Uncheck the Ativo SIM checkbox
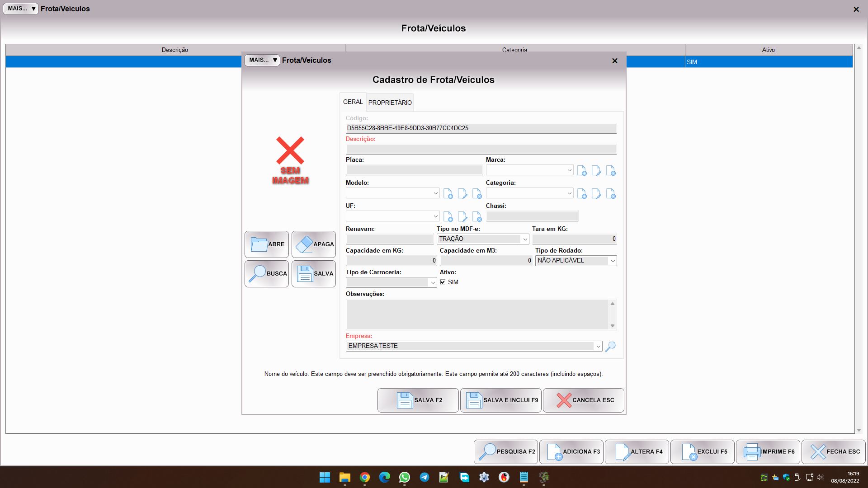Viewport: 868px width, 488px height. (443, 282)
